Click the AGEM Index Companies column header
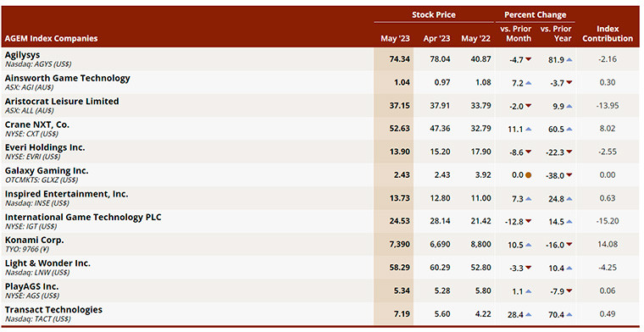Image resolution: width=644 pixels, height=332 pixels. click(x=52, y=39)
